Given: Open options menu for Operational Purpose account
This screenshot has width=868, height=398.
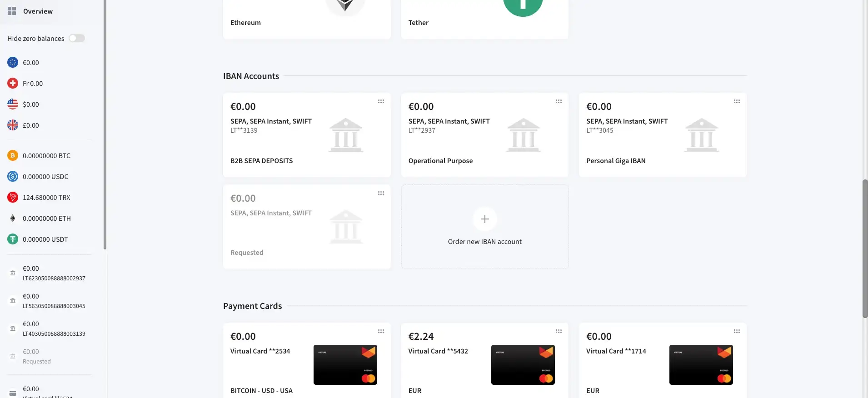Looking at the screenshot, I should 559,101.
